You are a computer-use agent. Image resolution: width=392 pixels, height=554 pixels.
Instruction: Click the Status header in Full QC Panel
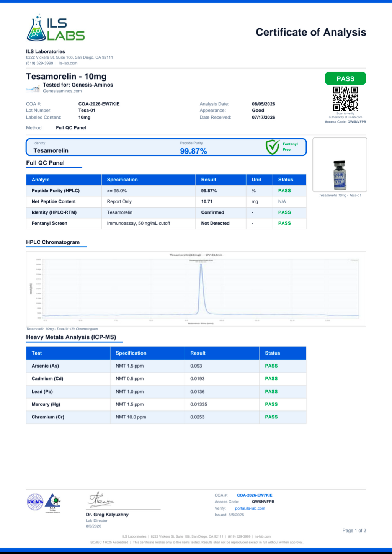(286, 180)
